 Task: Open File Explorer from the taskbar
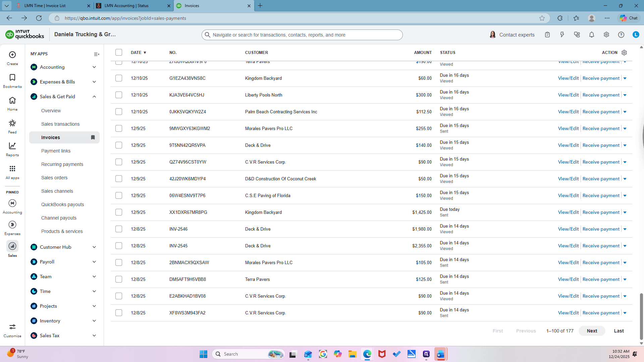coord(352,354)
